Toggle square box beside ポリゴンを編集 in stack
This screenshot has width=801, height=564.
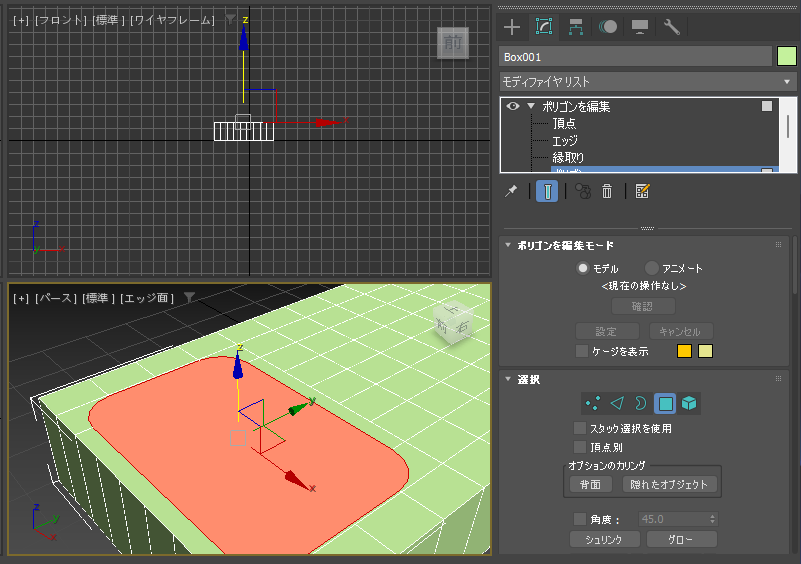pos(767,106)
